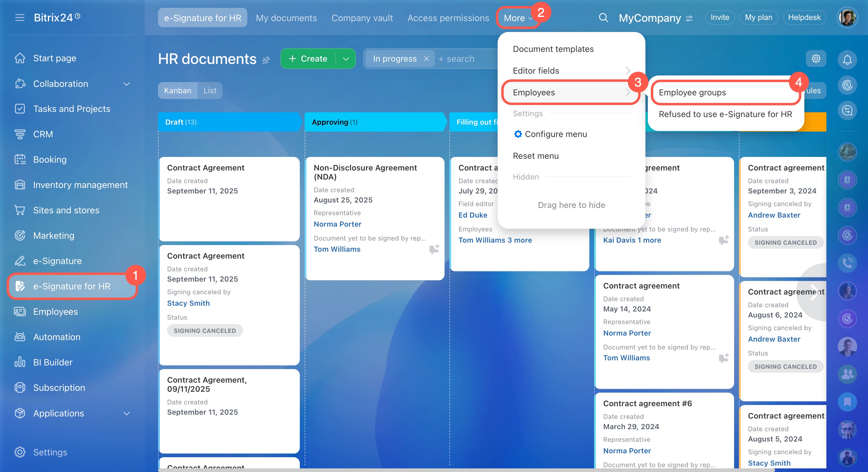The height and width of the screenshot is (472, 868).
Task: Open the user profile avatar
Action: point(847,18)
